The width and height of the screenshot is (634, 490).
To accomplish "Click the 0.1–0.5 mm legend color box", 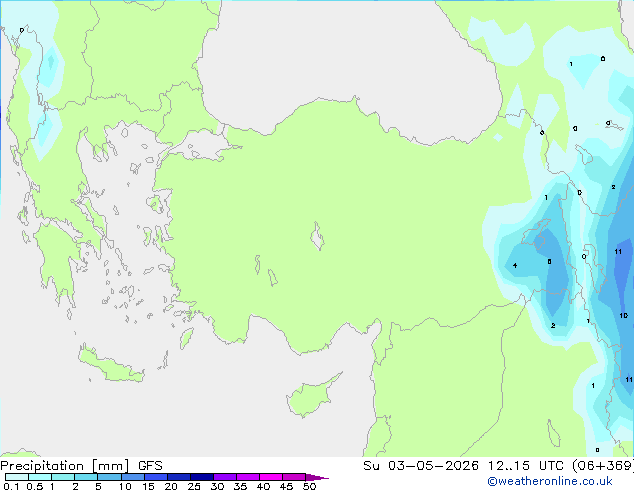I will 17,477.
